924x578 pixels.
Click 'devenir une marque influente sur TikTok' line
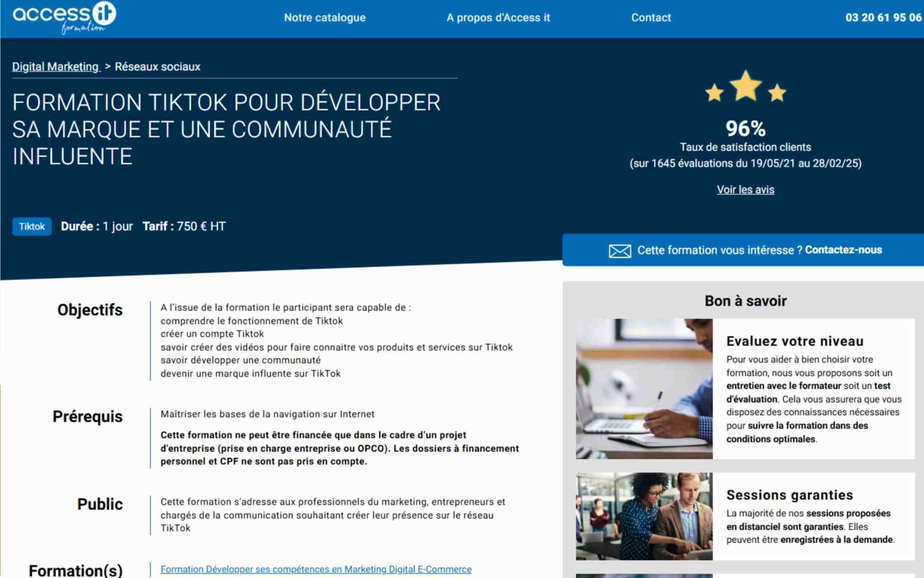[250, 374]
